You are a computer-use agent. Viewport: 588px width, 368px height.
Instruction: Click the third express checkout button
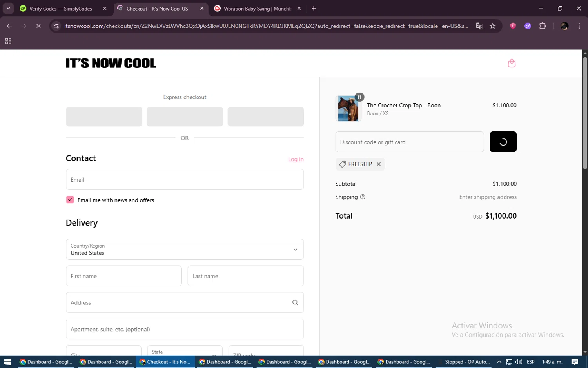pyautogui.click(x=266, y=117)
